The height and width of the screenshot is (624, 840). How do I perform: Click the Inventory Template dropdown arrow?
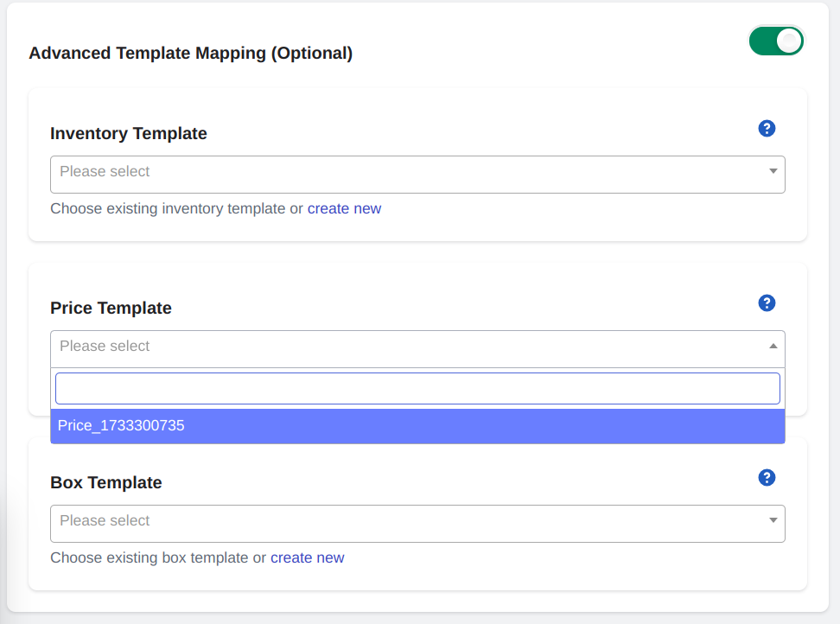(x=773, y=171)
